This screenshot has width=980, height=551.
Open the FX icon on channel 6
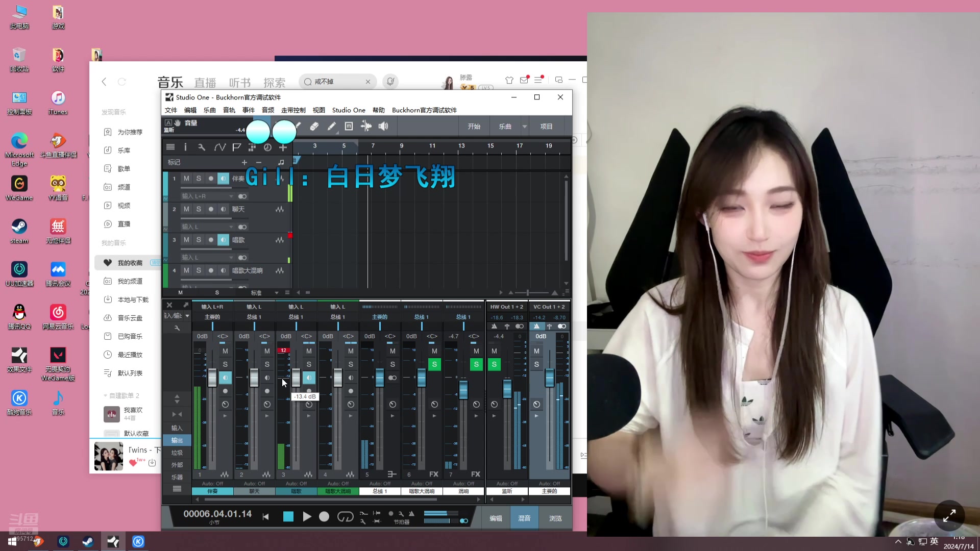(434, 474)
